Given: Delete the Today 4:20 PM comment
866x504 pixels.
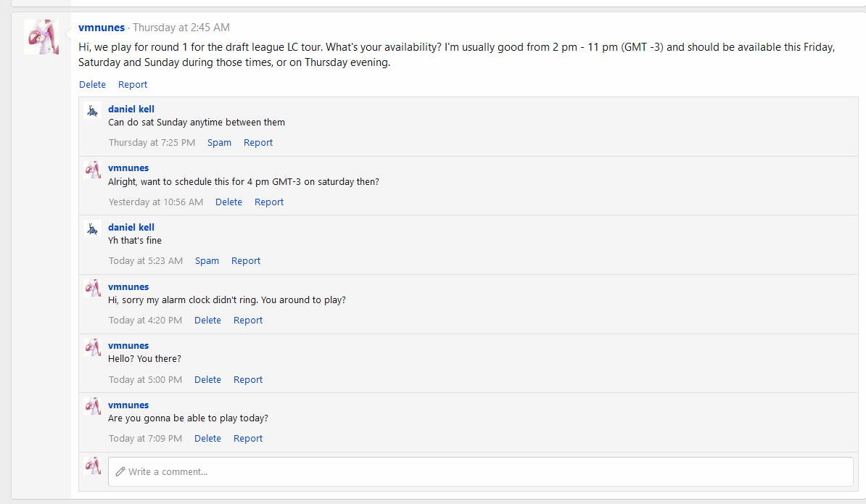Looking at the screenshot, I should [x=207, y=321].
